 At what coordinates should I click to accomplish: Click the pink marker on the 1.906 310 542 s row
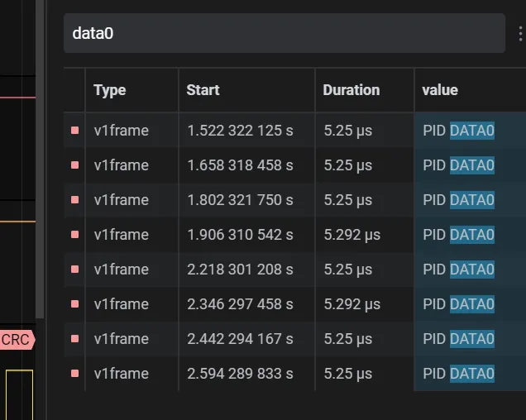pyautogui.click(x=75, y=235)
